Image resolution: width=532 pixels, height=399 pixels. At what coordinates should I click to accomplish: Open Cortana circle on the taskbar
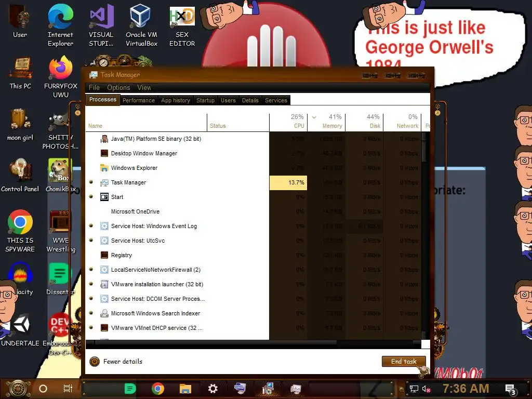click(x=43, y=389)
